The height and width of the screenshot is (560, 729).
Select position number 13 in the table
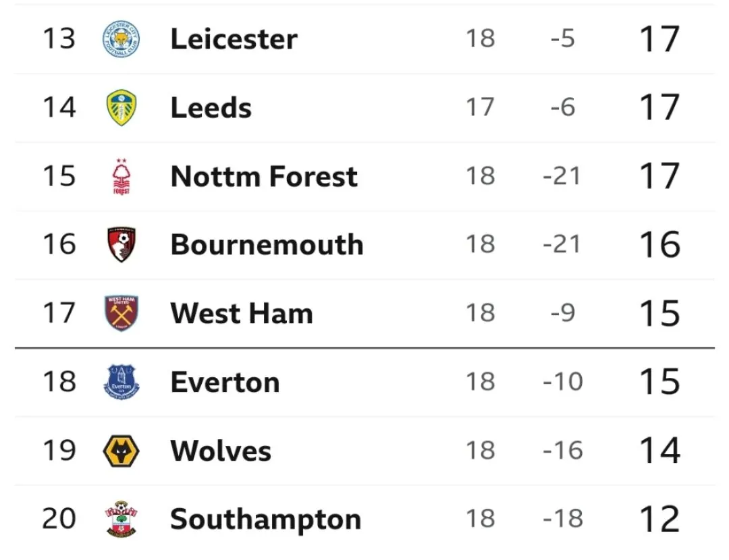59,39
